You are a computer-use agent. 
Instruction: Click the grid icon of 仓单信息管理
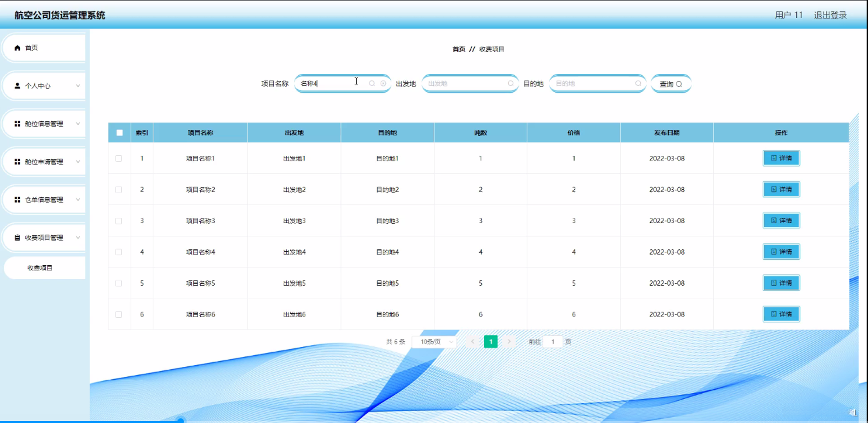[x=17, y=200]
